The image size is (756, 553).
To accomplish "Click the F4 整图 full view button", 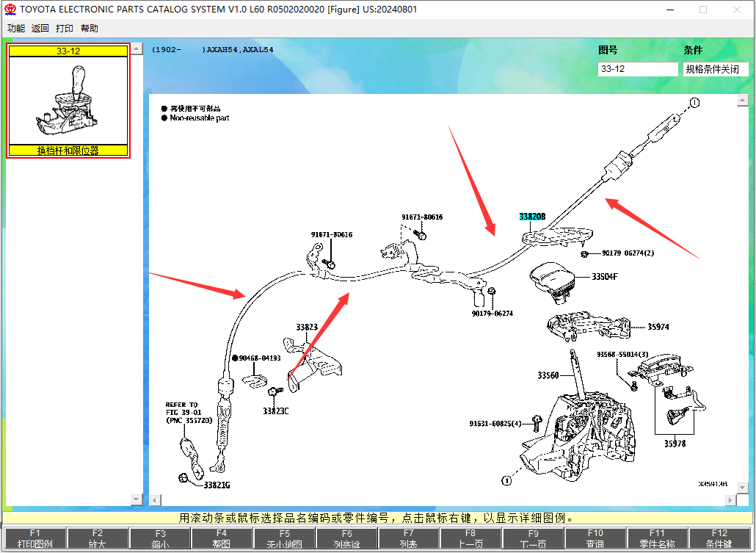I will coord(222,538).
